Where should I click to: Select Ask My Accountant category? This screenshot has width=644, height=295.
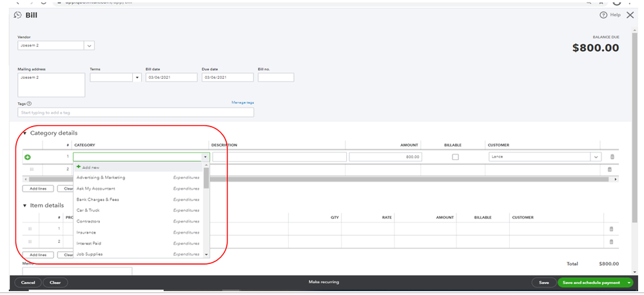tap(139, 188)
